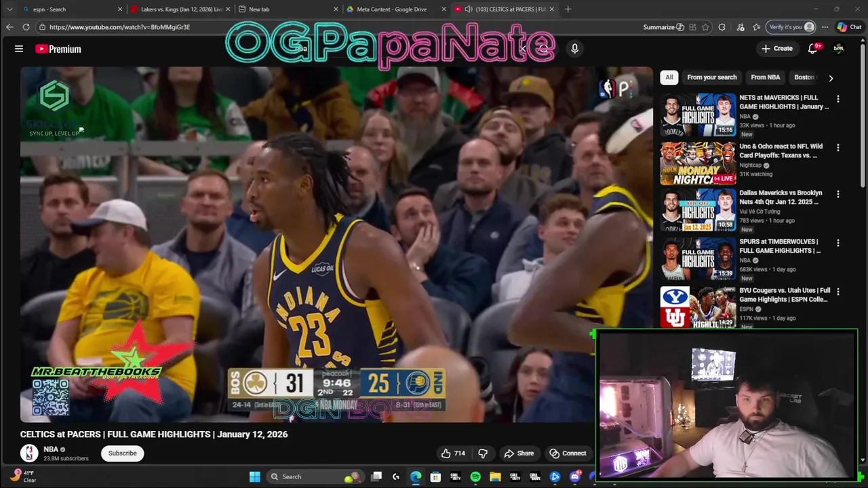Click the Create button
Screen dimensions: 868x488
(776, 49)
